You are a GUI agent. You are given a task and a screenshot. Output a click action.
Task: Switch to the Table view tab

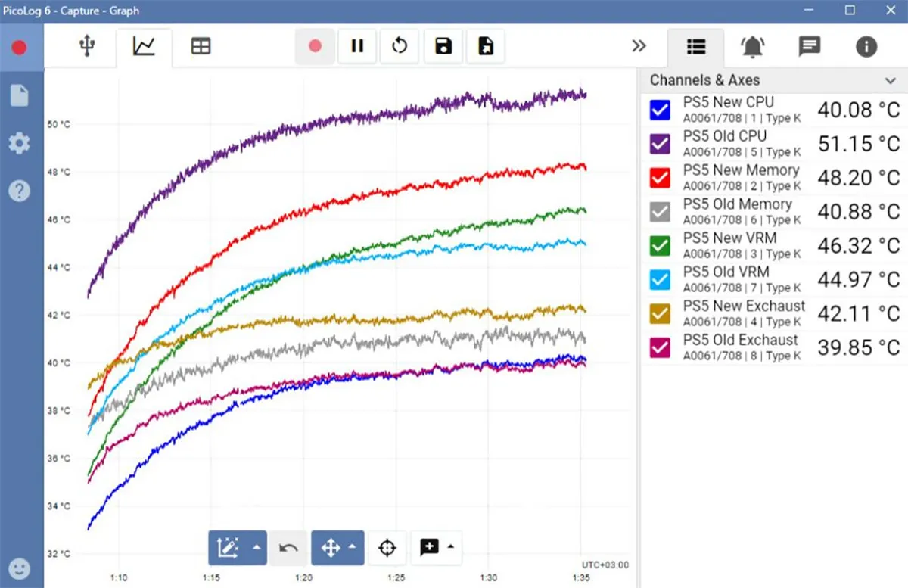point(201,47)
